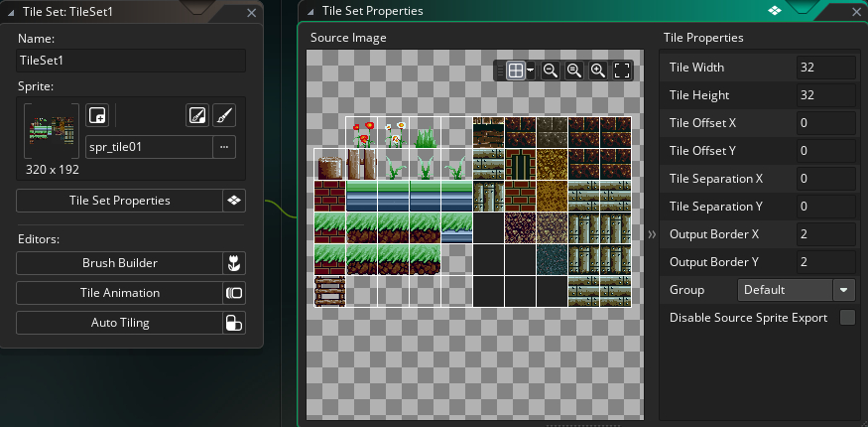Click the Tile Offset X field
868x427 pixels.
click(826, 123)
